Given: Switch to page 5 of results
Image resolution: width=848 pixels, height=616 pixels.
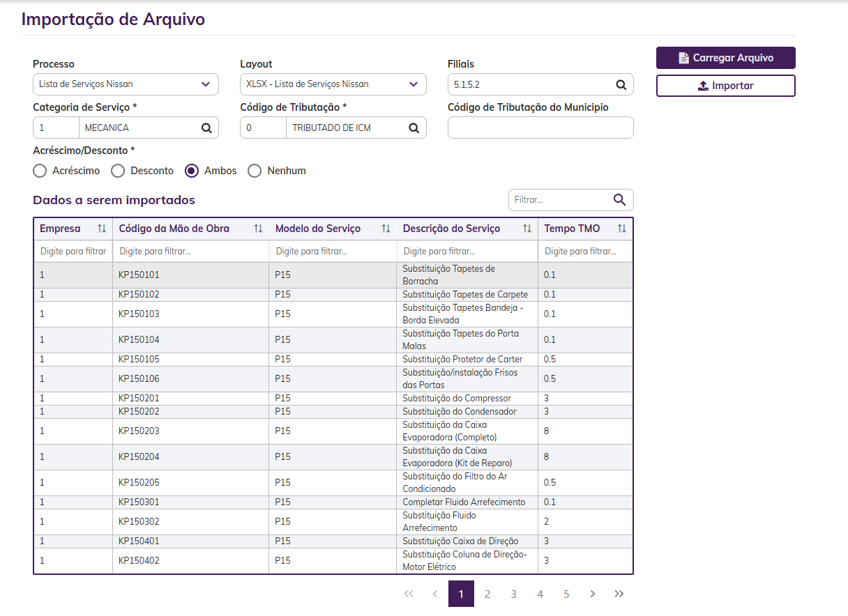Looking at the screenshot, I should pyautogui.click(x=566, y=594).
